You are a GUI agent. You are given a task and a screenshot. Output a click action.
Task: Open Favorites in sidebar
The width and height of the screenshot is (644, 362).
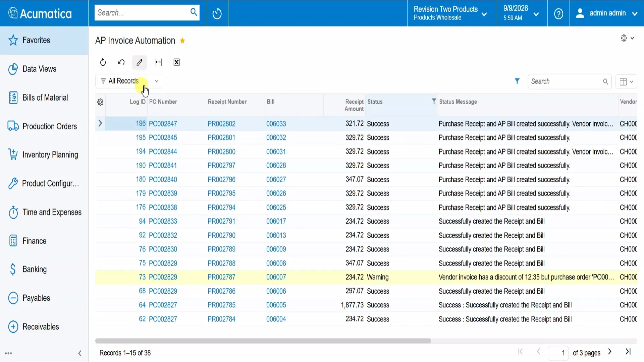[x=44, y=40]
